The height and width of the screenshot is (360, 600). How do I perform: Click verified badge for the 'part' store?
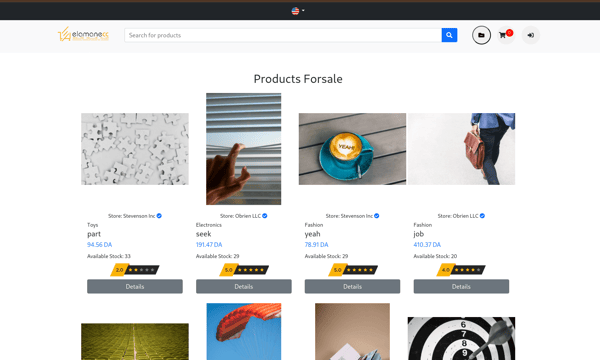click(159, 216)
